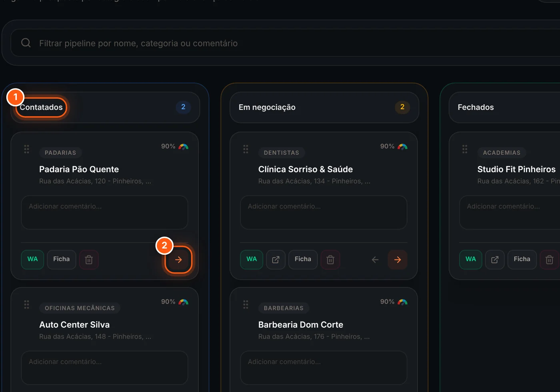Open WhatsApp for Studio Fit Pinheiros
This screenshot has width=560, height=392.
471,259
